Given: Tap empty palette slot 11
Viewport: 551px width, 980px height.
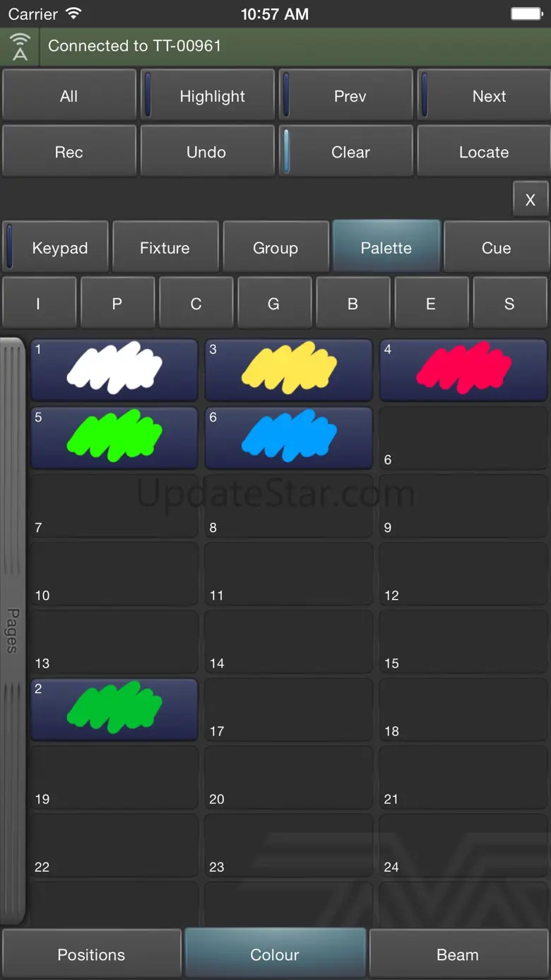Looking at the screenshot, I should [x=288, y=574].
